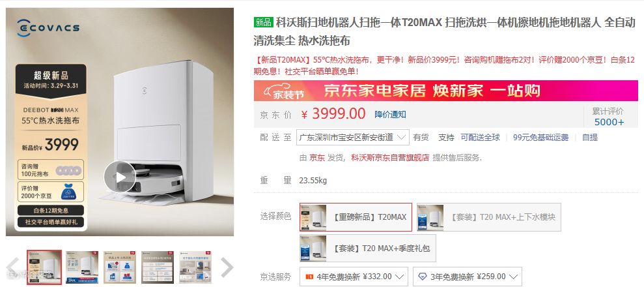Click the ECOVACS logo on product image
Viewport: 644px width, 287px height.
click(48, 28)
